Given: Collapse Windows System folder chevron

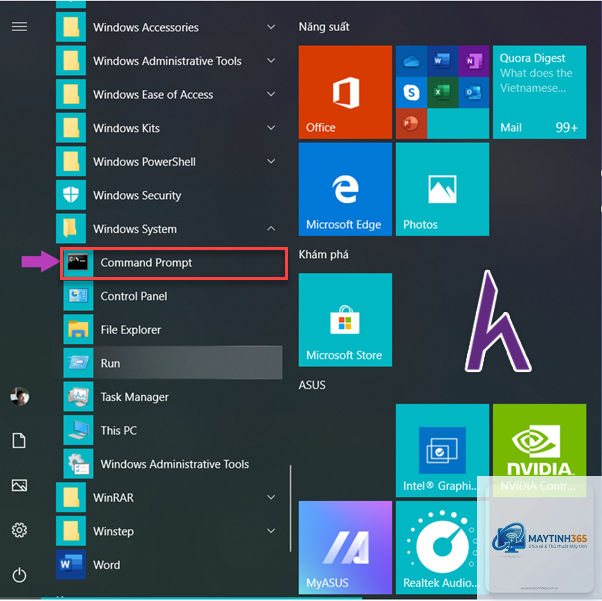Looking at the screenshot, I should tap(271, 228).
